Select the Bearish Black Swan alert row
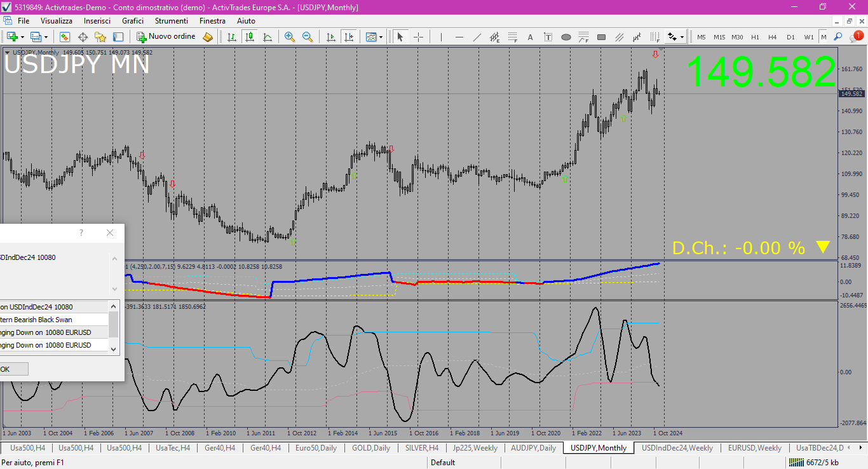868x469 pixels. [x=54, y=320]
